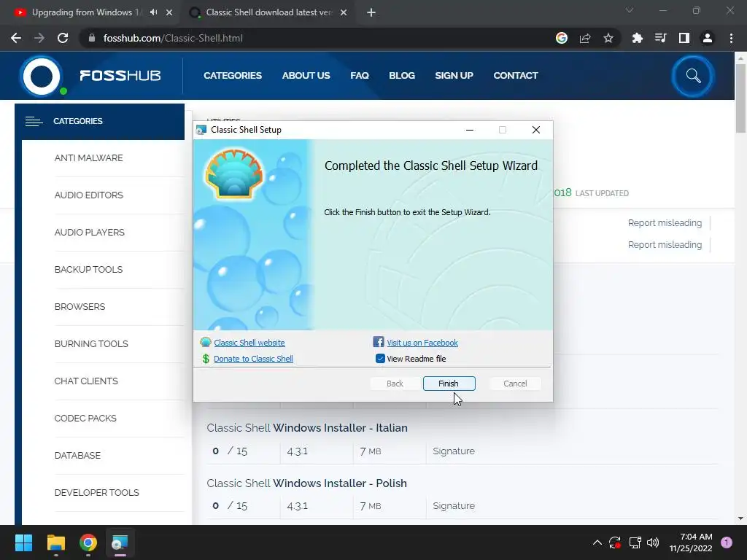
Task: Select ANTI MALWARE category
Action: point(88,157)
